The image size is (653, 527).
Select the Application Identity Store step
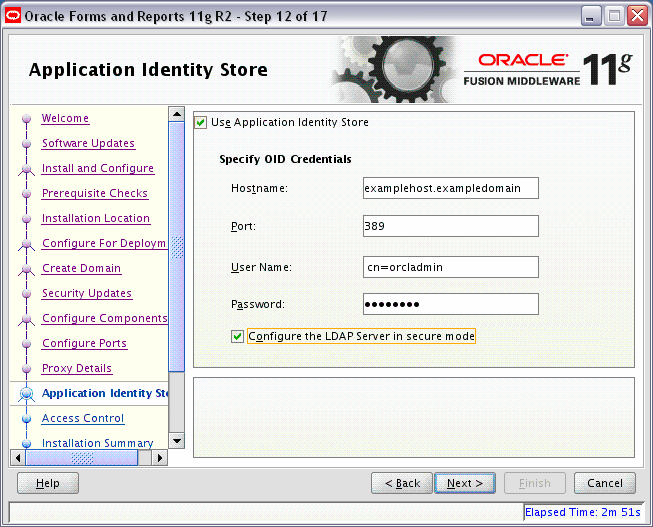click(105, 393)
